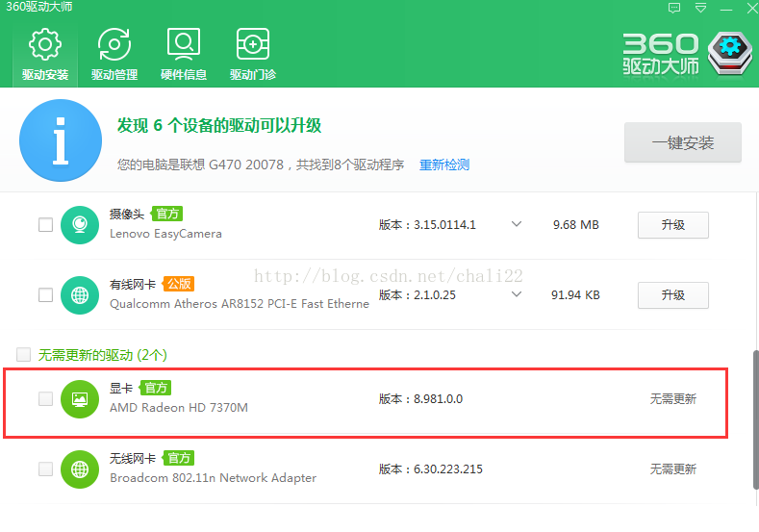The width and height of the screenshot is (759, 532).
Task: Click the Lenovo EasyCamera device name
Action: [x=165, y=234]
